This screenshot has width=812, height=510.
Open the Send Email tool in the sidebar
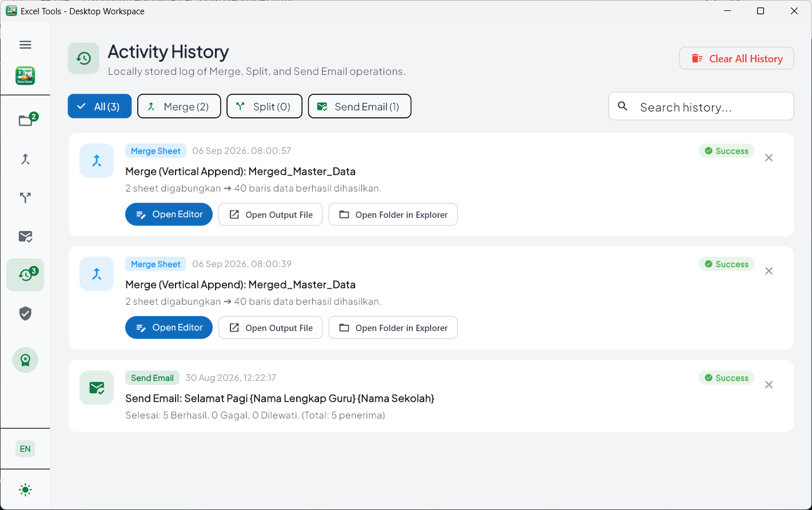click(25, 236)
